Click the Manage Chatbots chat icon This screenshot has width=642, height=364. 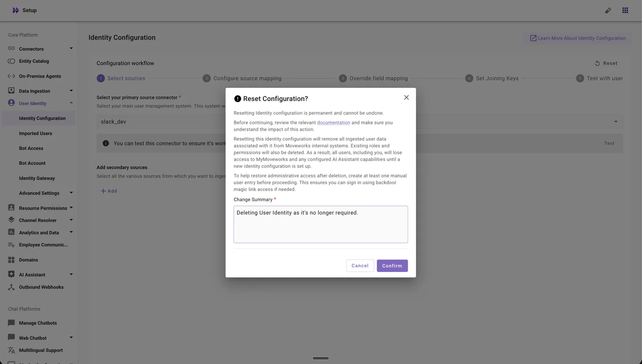click(11, 323)
